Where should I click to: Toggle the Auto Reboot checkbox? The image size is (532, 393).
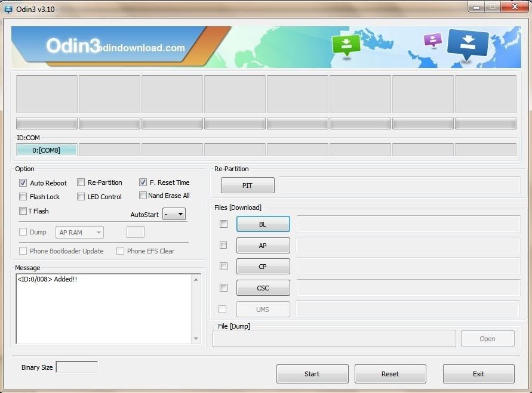point(23,183)
